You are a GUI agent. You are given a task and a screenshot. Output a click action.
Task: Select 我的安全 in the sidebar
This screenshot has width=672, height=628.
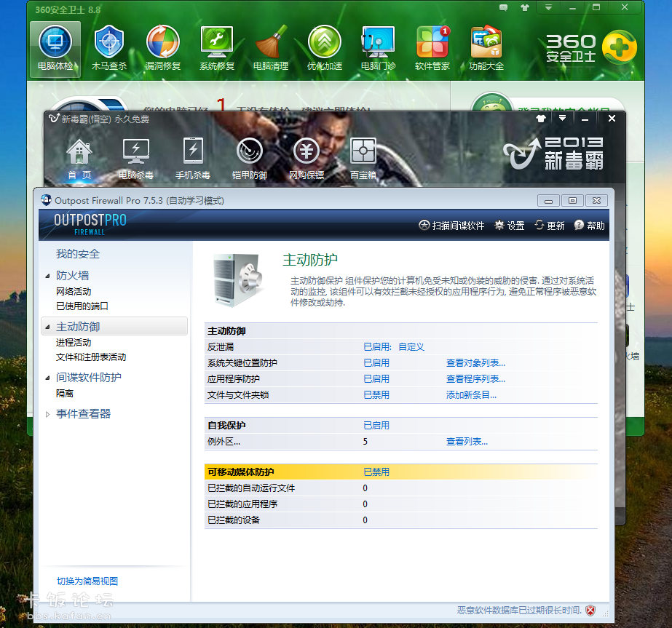(78, 254)
